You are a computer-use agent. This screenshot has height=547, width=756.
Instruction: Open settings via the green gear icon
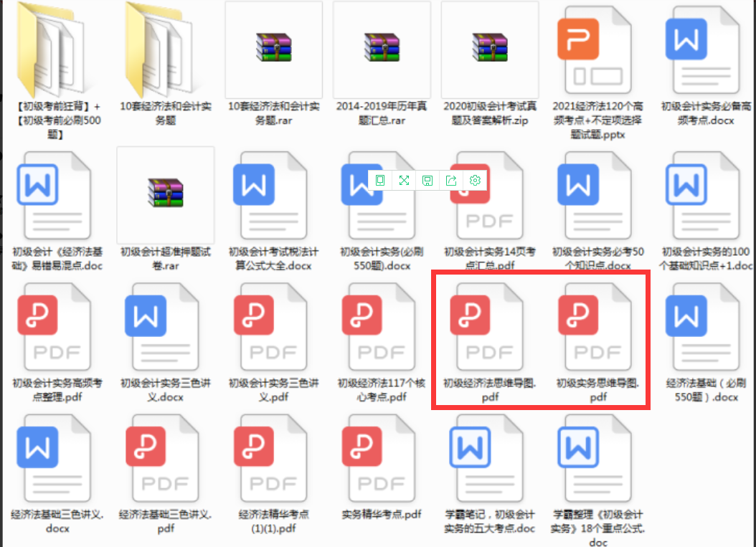[x=475, y=180]
